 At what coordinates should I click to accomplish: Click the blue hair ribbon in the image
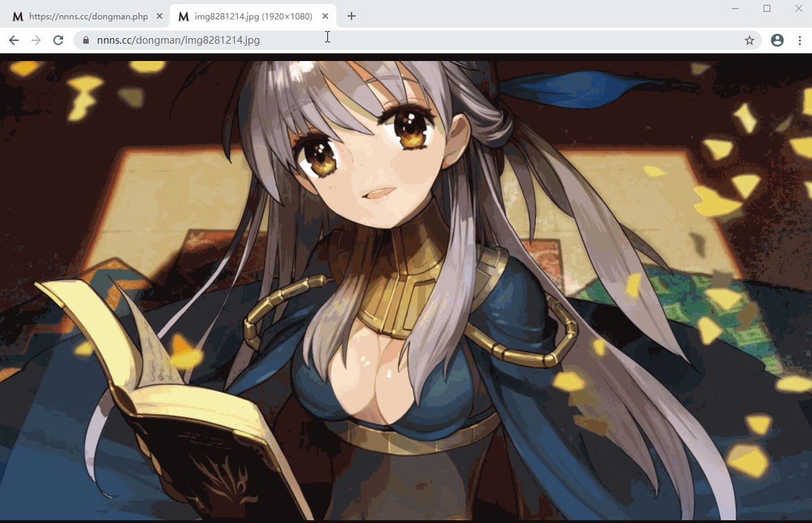(x=585, y=88)
